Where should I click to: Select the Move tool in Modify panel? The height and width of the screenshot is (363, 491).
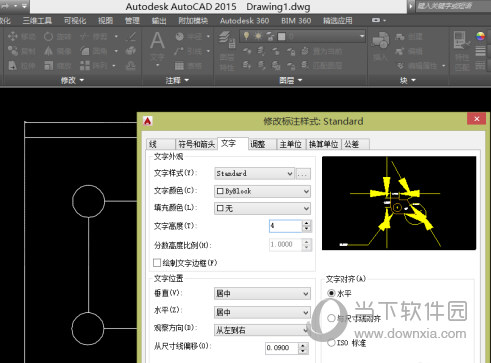click(21, 36)
